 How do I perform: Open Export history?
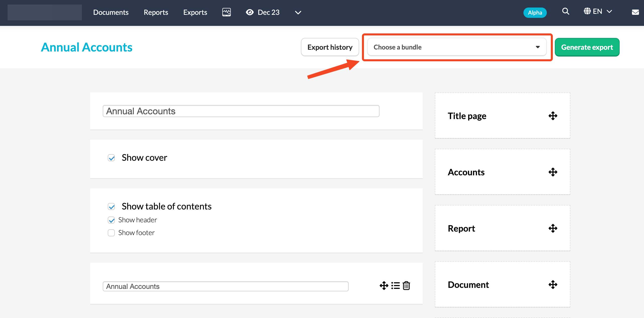pyautogui.click(x=330, y=47)
